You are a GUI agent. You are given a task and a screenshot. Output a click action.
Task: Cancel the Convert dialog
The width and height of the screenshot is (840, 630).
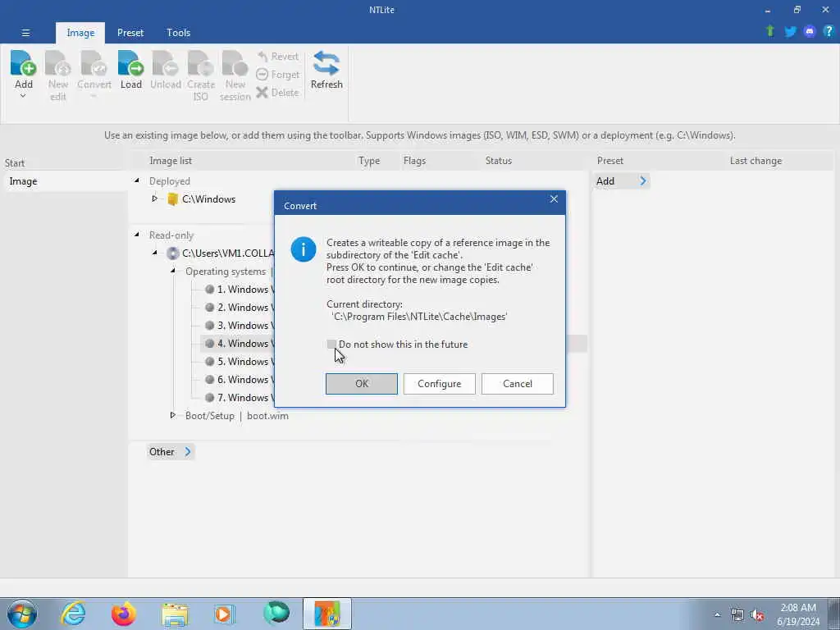[517, 384]
